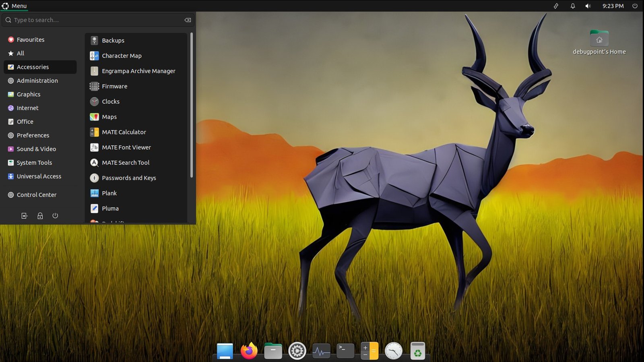Open the Clocks application in the menu list
644x362 pixels.
pyautogui.click(x=136, y=102)
